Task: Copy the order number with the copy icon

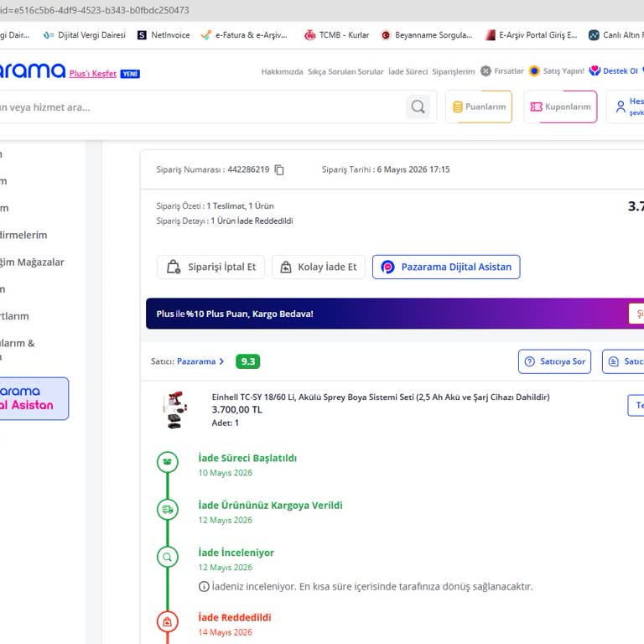Action: 279,169
